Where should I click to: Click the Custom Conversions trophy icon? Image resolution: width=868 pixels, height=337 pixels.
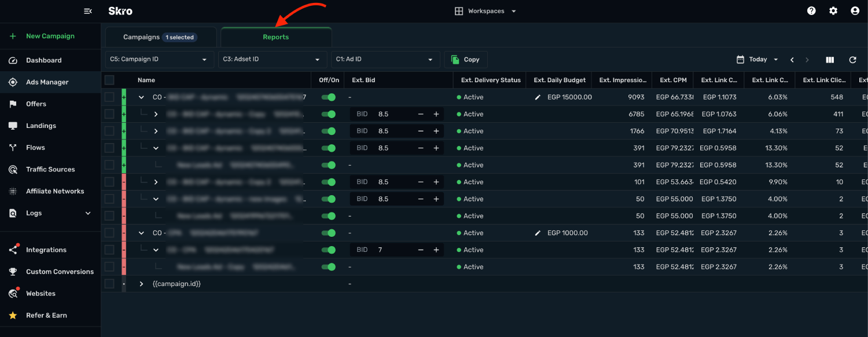(13, 272)
